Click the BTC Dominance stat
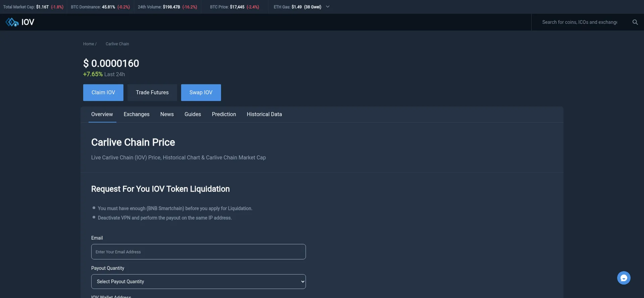Image resolution: width=644 pixels, height=298 pixels. pyautogui.click(x=100, y=7)
